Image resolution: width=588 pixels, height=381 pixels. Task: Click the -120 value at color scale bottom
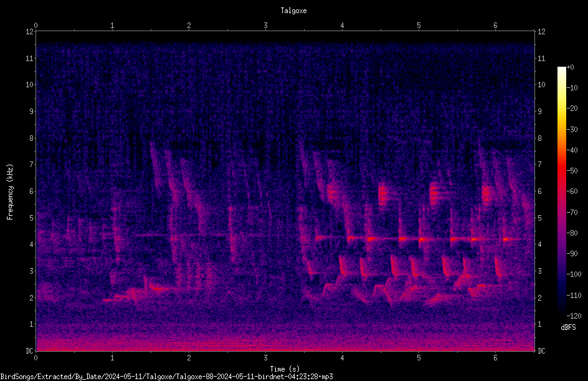coord(574,316)
